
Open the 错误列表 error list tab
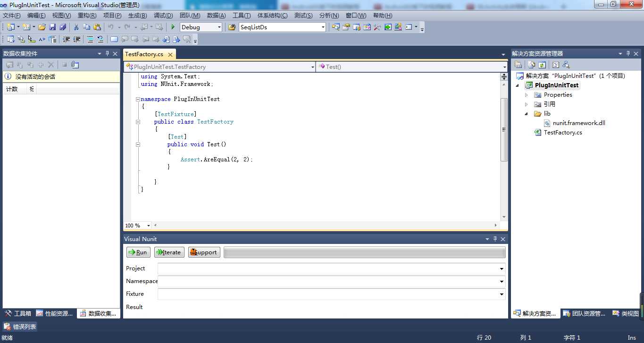[x=20, y=326]
